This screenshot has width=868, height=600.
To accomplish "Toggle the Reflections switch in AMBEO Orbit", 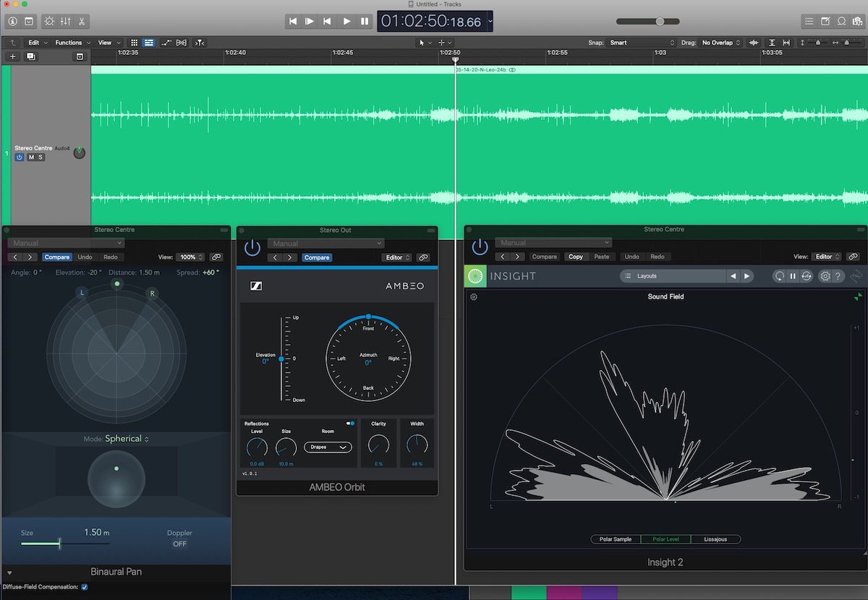I will (x=351, y=423).
